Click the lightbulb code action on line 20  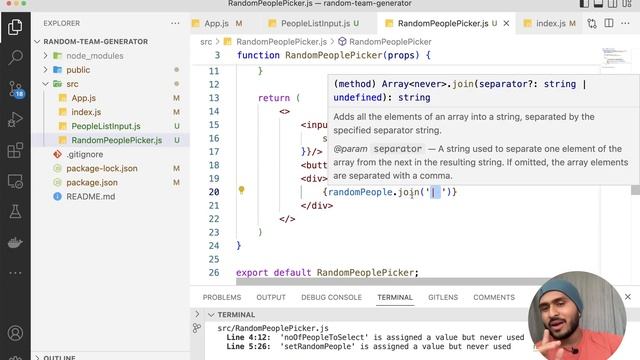241,190
